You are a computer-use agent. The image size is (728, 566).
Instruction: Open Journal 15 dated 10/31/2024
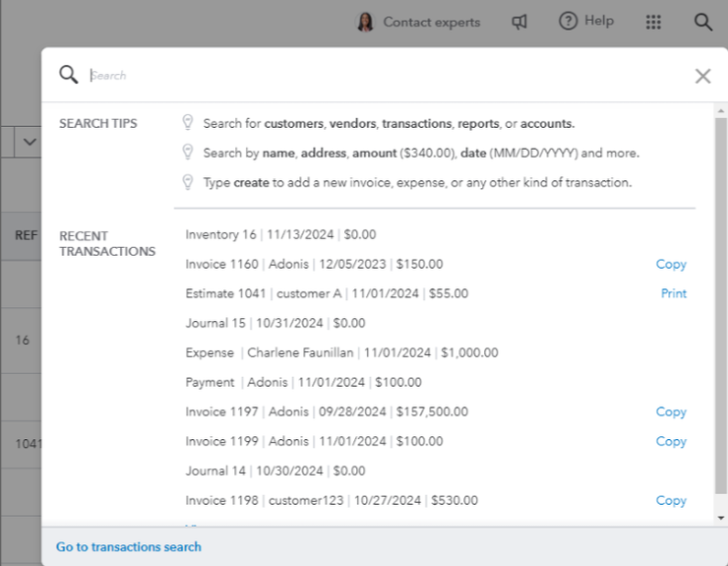click(x=274, y=323)
